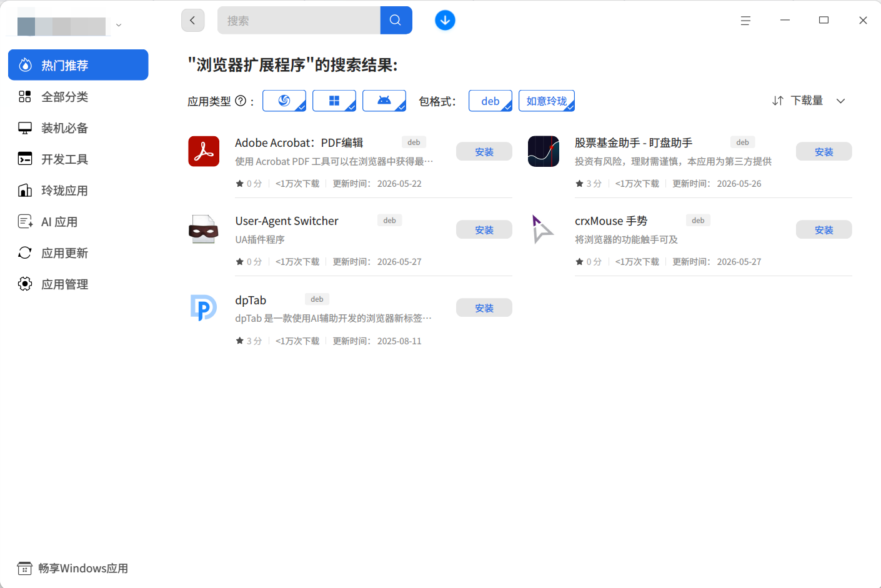
Task: Install crxMouse 手势
Action: [x=824, y=229]
